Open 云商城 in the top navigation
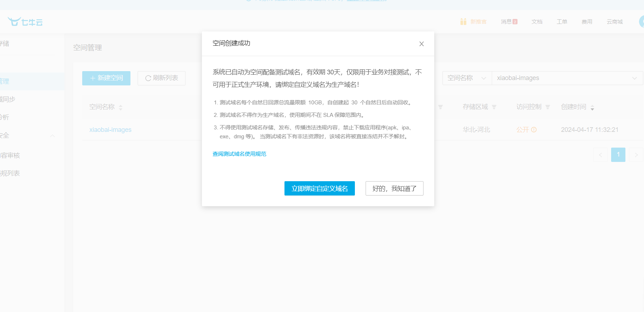The image size is (644, 312). (x=615, y=22)
